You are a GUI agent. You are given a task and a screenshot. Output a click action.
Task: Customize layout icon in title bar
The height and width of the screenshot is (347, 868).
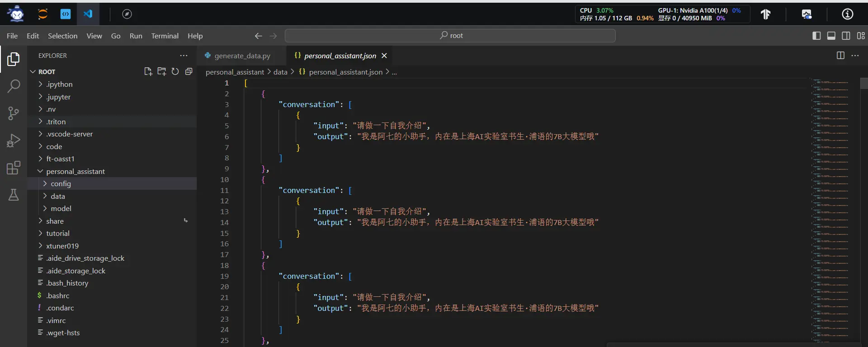click(x=861, y=36)
